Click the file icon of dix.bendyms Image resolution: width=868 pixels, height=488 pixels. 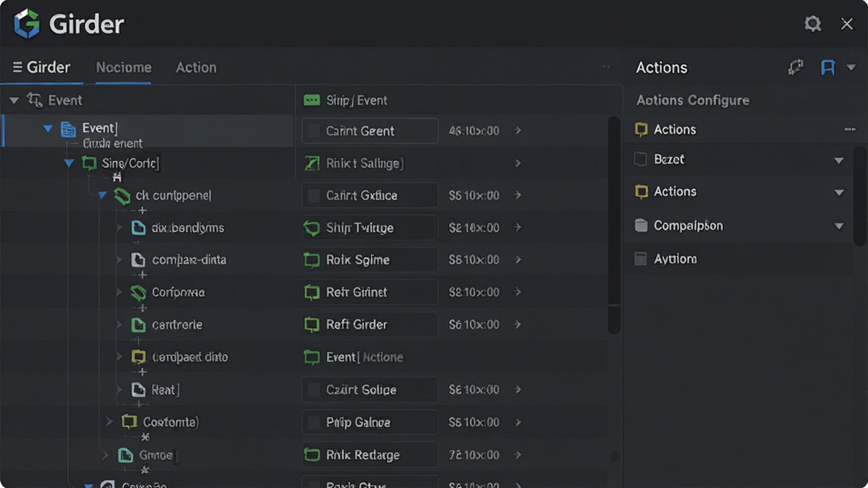tap(138, 227)
